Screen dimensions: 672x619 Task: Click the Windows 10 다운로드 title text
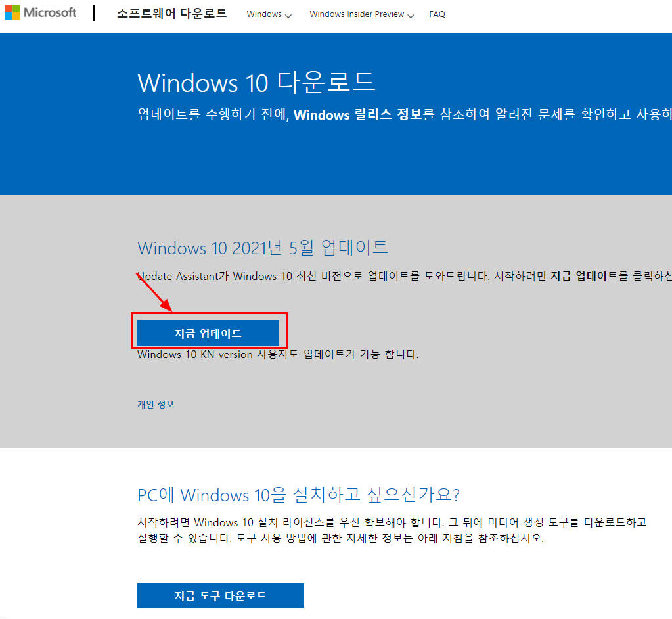256,82
